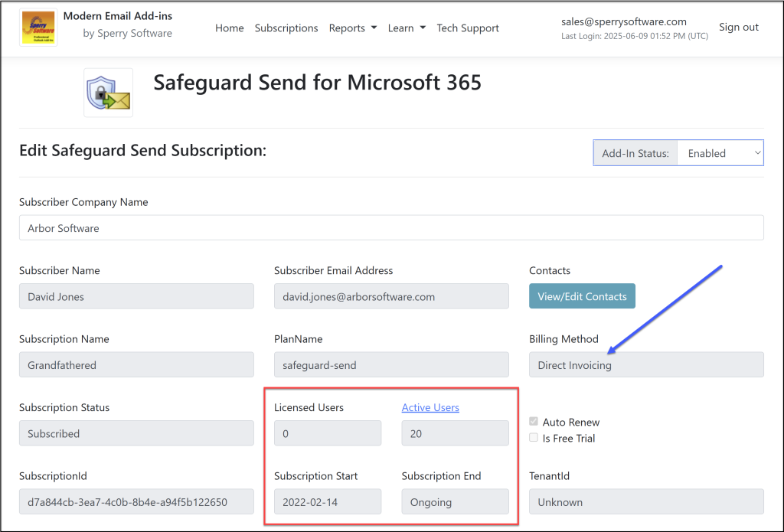Open the Subscriptions nav item
The height and width of the screenshot is (532, 784).
(286, 28)
